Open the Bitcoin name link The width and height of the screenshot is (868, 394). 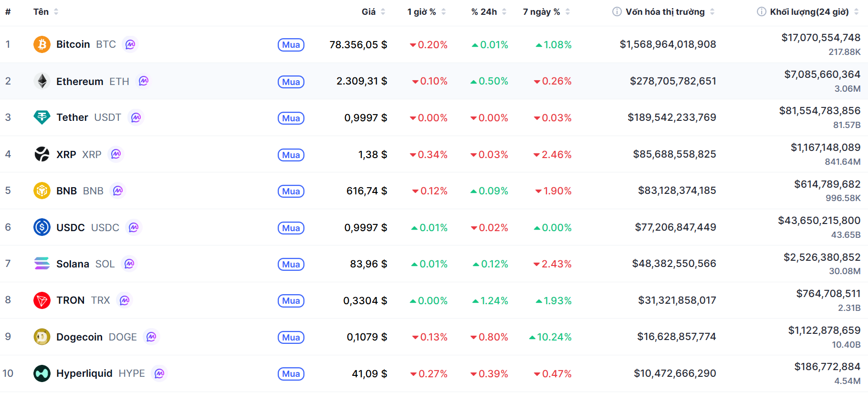tap(73, 44)
